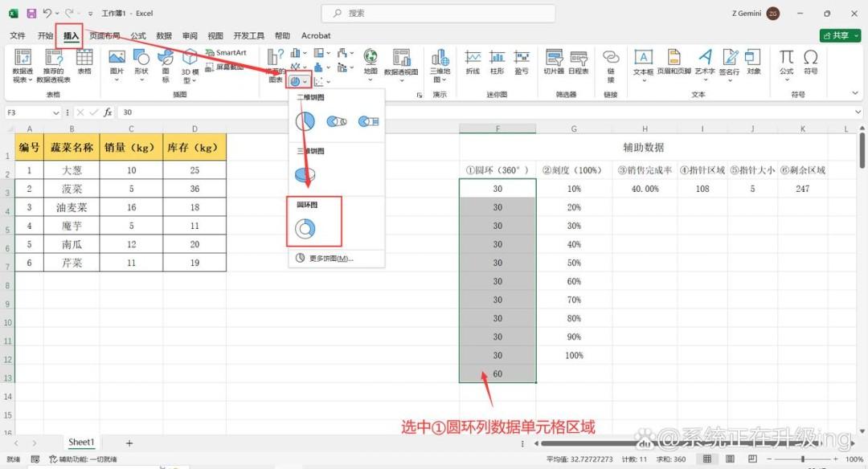Click the insert function fx button
868x469 pixels.
click(108, 112)
